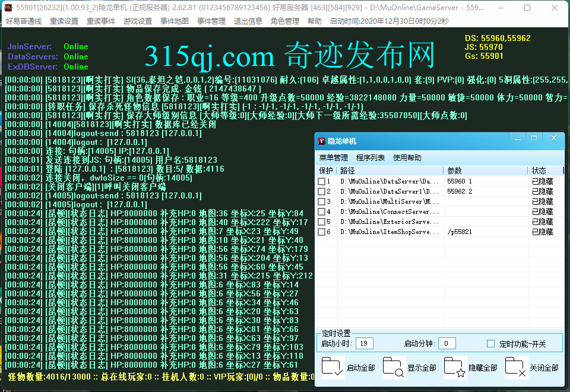
Task: Tick the checkbox for ConnectServer row 4
Action: [321, 211]
